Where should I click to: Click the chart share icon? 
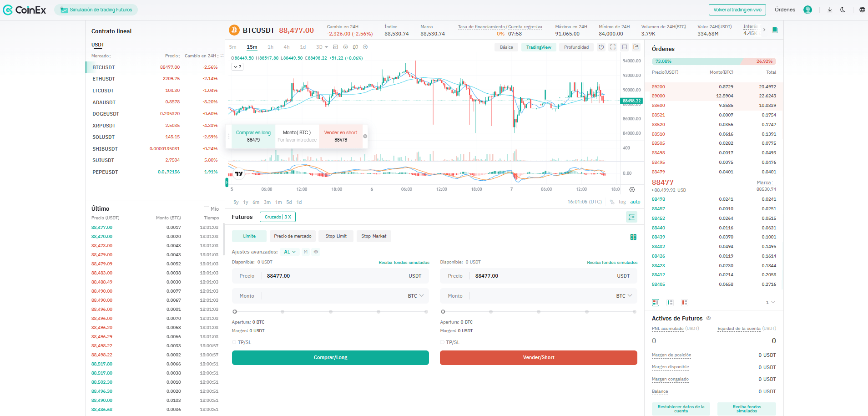coord(636,47)
